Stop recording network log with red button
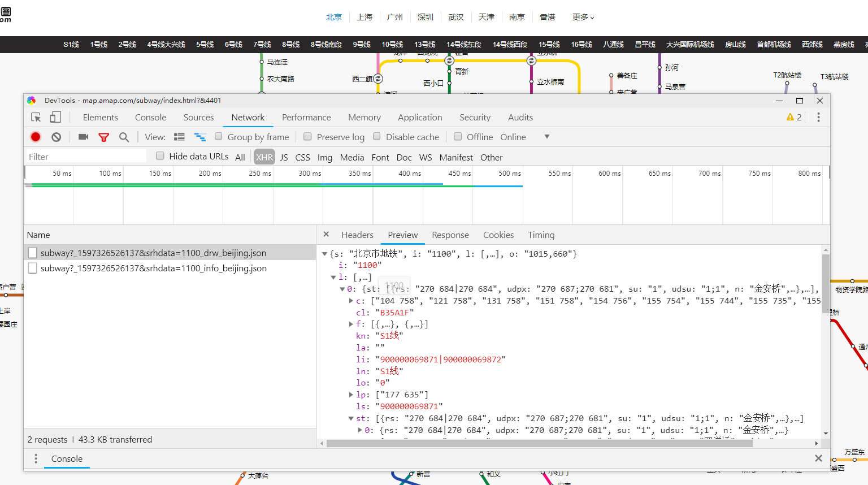The height and width of the screenshot is (485, 868). (x=36, y=137)
